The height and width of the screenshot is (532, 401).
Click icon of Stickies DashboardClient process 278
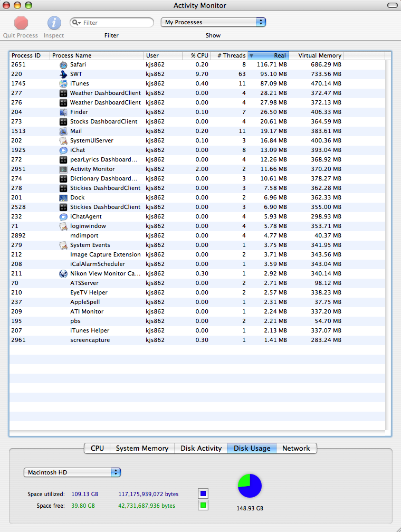(x=63, y=188)
